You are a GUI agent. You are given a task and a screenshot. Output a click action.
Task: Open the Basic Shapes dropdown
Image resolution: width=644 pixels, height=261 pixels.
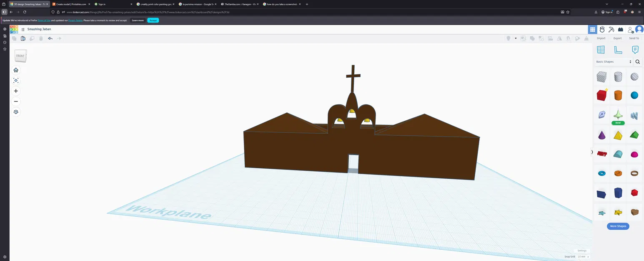tap(614, 62)
